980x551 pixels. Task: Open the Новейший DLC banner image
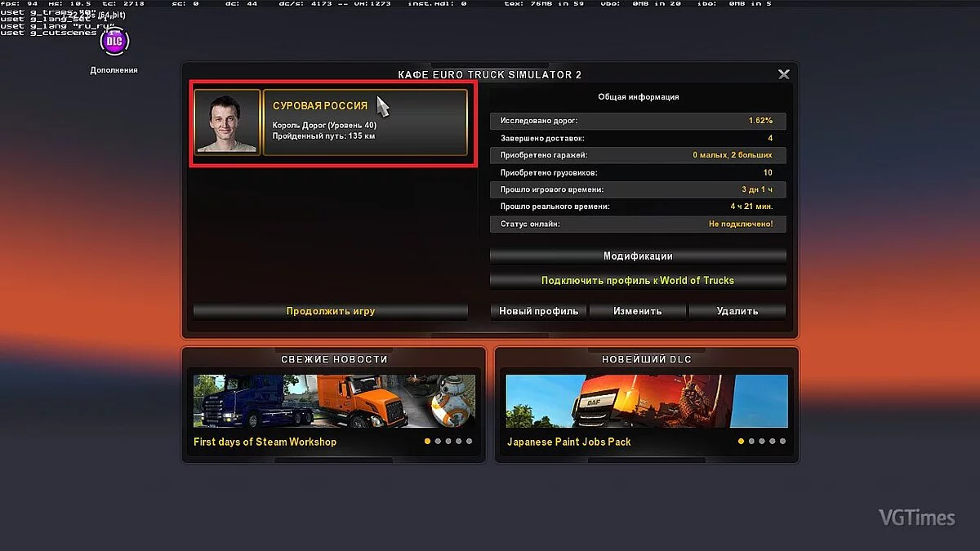tap(647, 402)
